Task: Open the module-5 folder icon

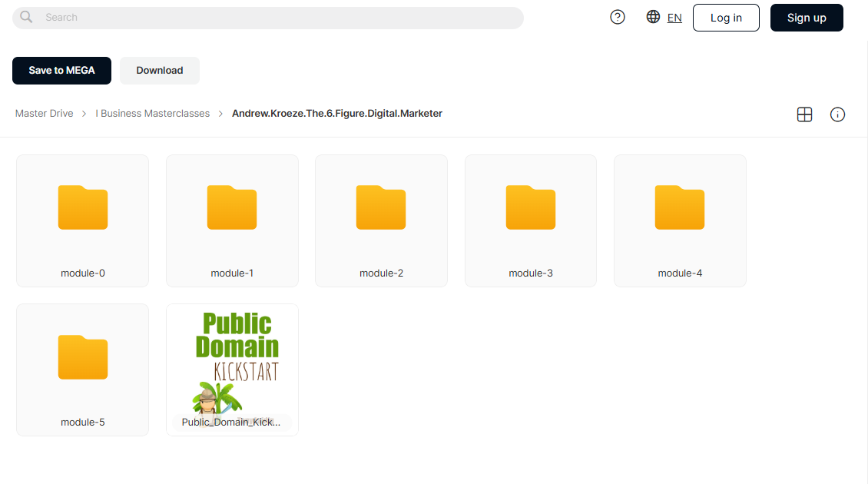Action: 82,357
